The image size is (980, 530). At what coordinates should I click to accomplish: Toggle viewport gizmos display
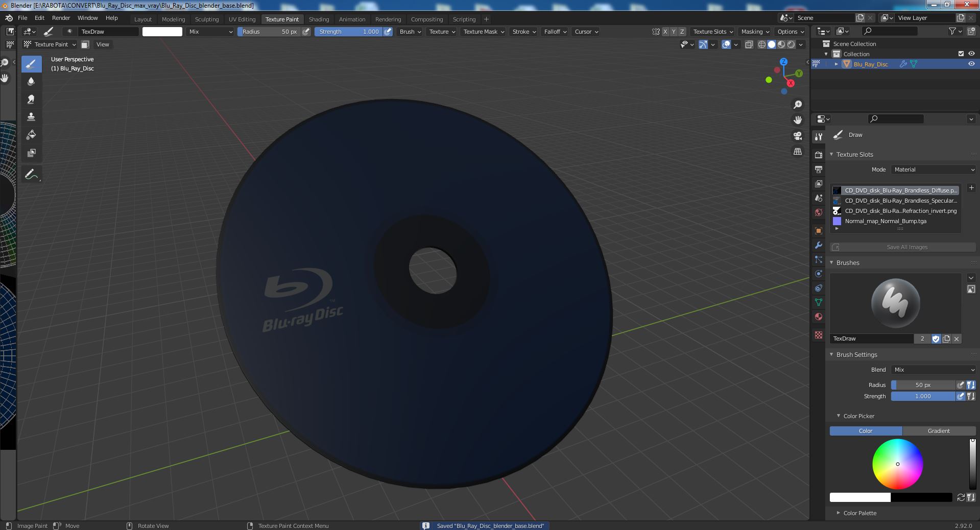click(x=703, y=44)
